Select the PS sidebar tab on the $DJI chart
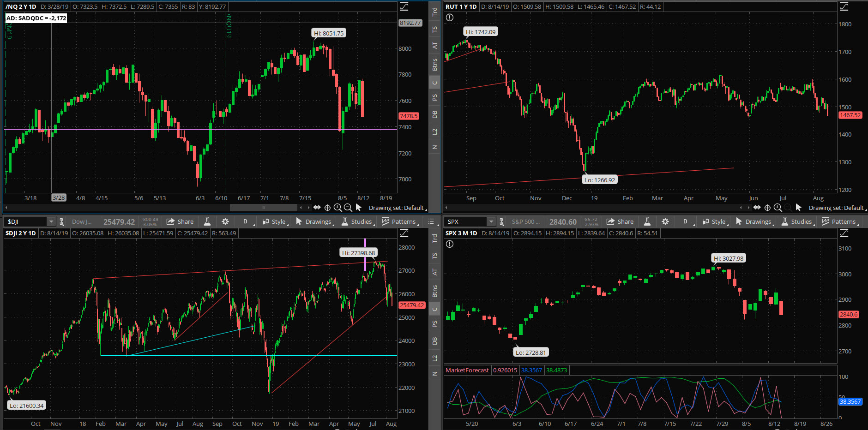 coord(434,324)
